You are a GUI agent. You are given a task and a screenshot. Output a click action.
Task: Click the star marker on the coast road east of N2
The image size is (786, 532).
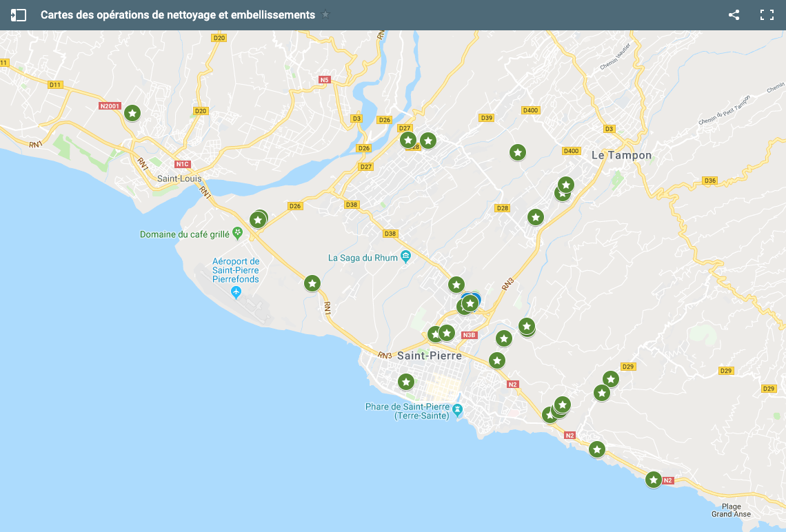[x=596, y=449]
